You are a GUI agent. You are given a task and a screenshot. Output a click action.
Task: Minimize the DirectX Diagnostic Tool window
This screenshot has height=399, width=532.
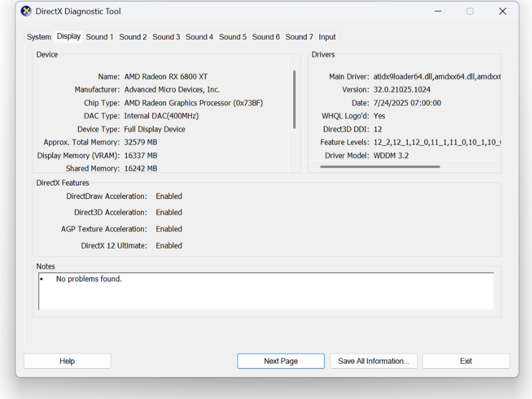pyautogui.click(x=438, y=11)
